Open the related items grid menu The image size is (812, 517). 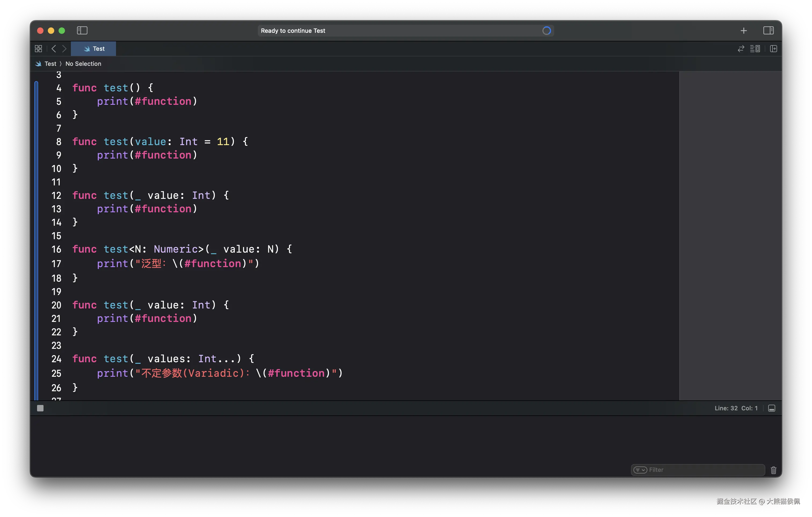click(x=38, y=49)
